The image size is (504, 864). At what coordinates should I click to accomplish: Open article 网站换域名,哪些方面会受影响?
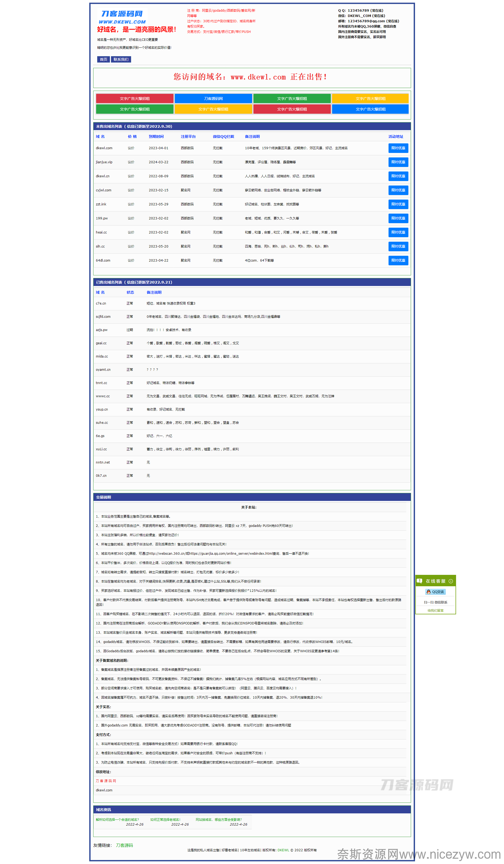point(218,820)
